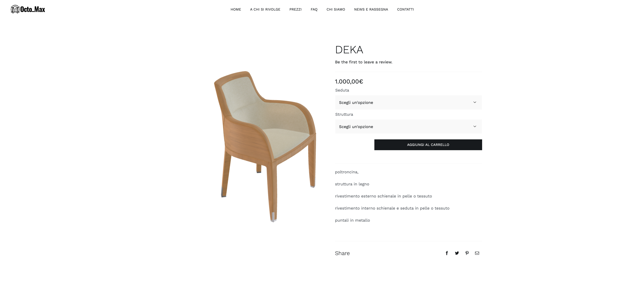The height and width of the screenshot is (281, 644).
Task: Open the Prezzi menu item
Action: (x=295, y=9)
